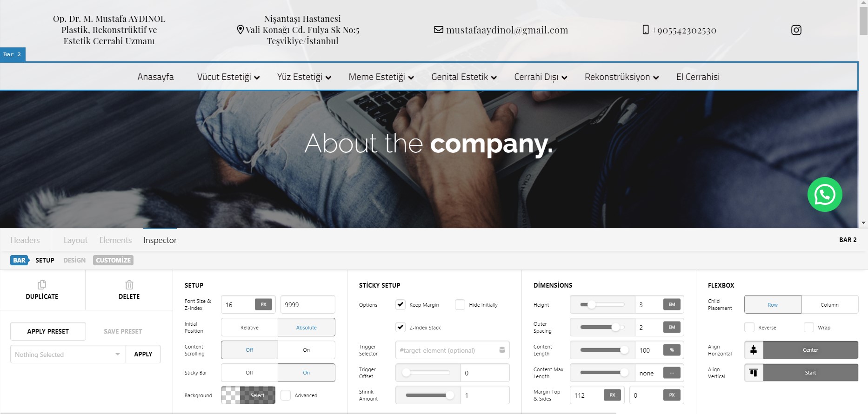Click the Duplicate bar icon
Image resolution: width=868 pixels, height=414 pixels.
[x=42, y=285]
